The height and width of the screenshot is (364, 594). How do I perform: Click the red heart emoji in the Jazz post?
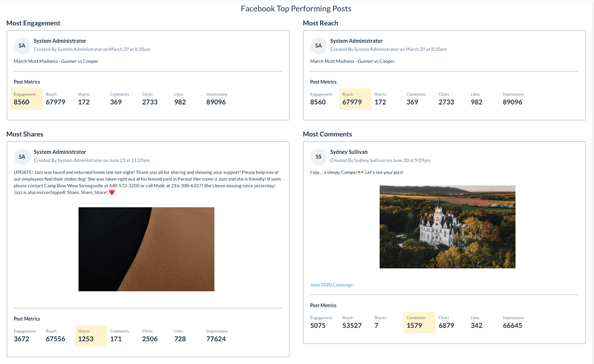(x=112, y=192)
